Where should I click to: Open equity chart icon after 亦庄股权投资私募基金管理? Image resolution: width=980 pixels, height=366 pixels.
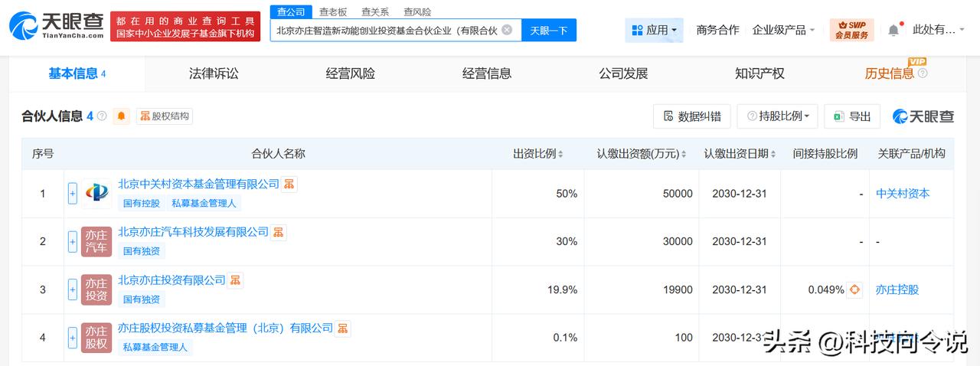point(343,328)
